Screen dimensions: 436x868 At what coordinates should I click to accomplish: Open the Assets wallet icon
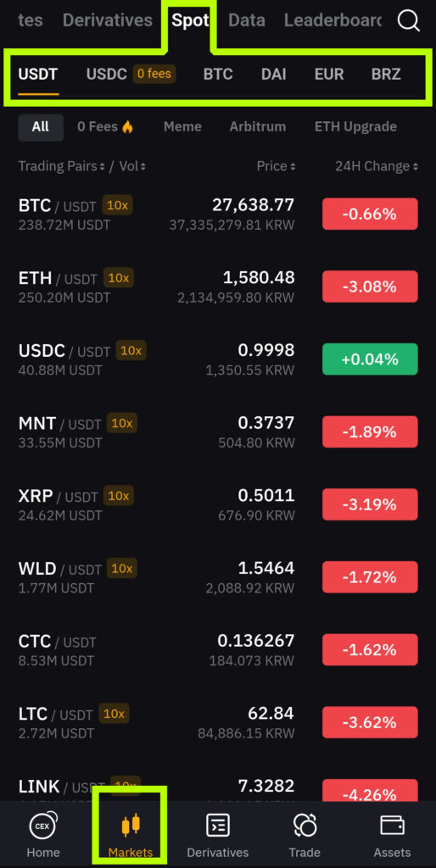tap(392, 826)
